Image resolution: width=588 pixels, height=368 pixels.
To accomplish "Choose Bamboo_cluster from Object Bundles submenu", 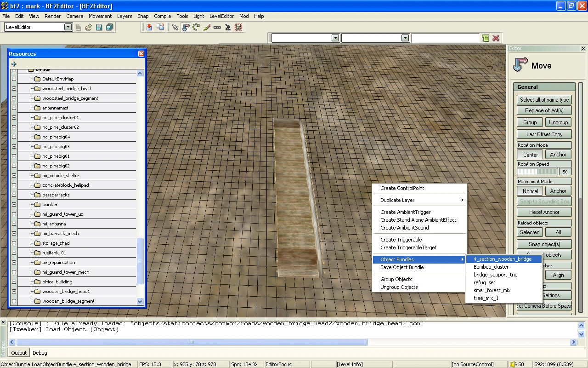I will [491, 267].
